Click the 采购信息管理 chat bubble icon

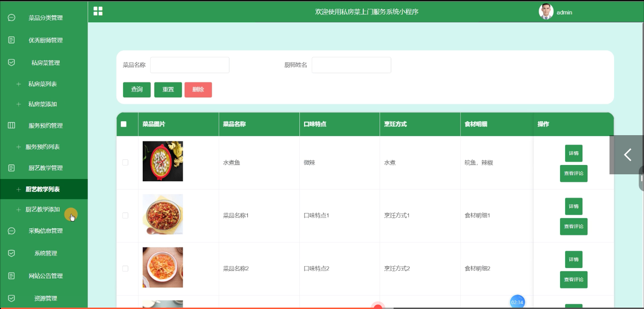[12, 231]
